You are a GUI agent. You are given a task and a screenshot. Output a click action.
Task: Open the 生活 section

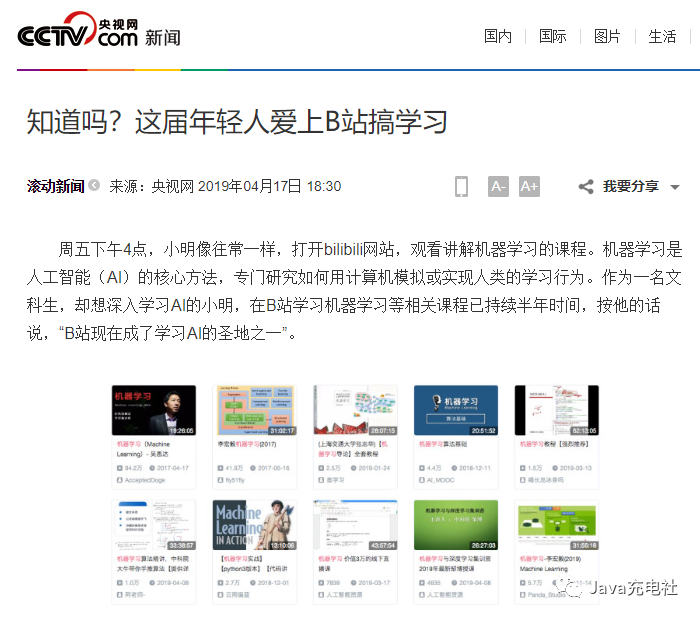[662, 36]
